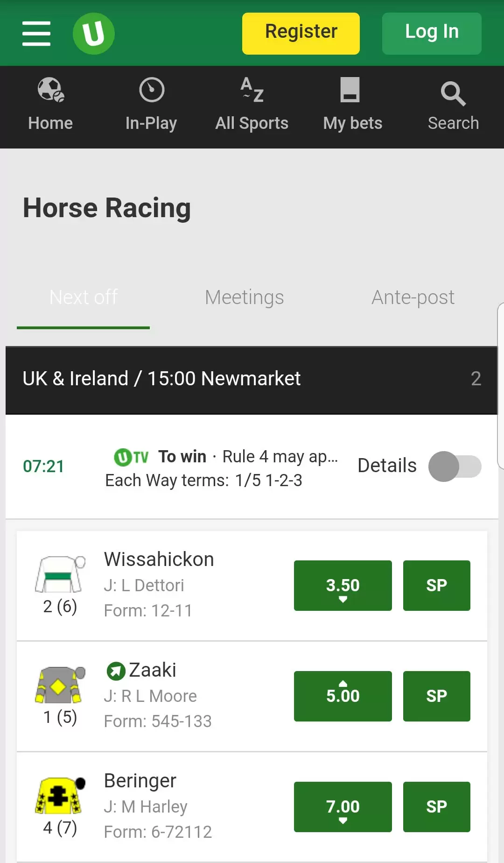
Task: Switch to the Ante-post tab
Action: (413, 297)
